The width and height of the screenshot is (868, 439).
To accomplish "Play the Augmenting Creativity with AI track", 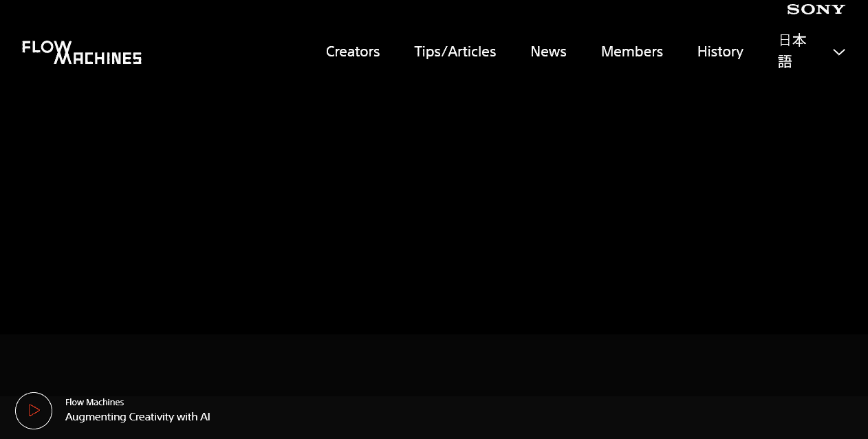I will pos(34,411).
